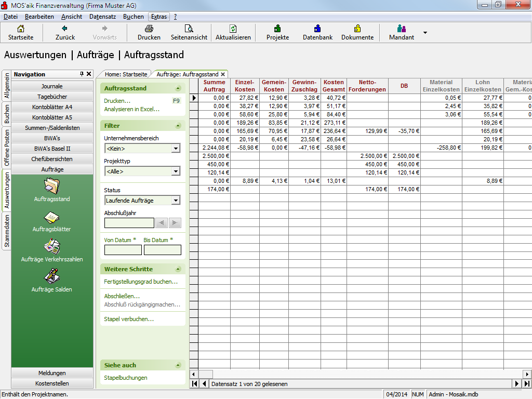Increase Abschlußjahr with right arrow button
This screenshot has width=532, height=399.
coord(175,222)
